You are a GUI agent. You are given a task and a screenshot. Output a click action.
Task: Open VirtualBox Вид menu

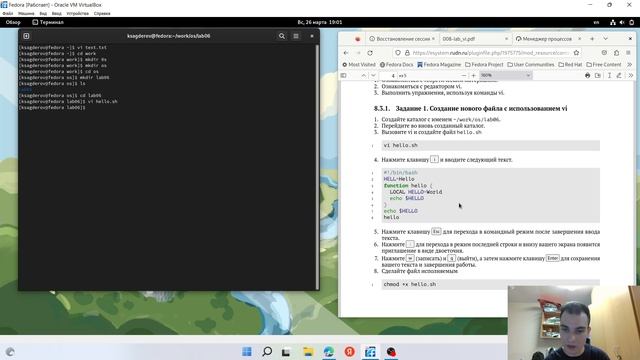(43, 13)
